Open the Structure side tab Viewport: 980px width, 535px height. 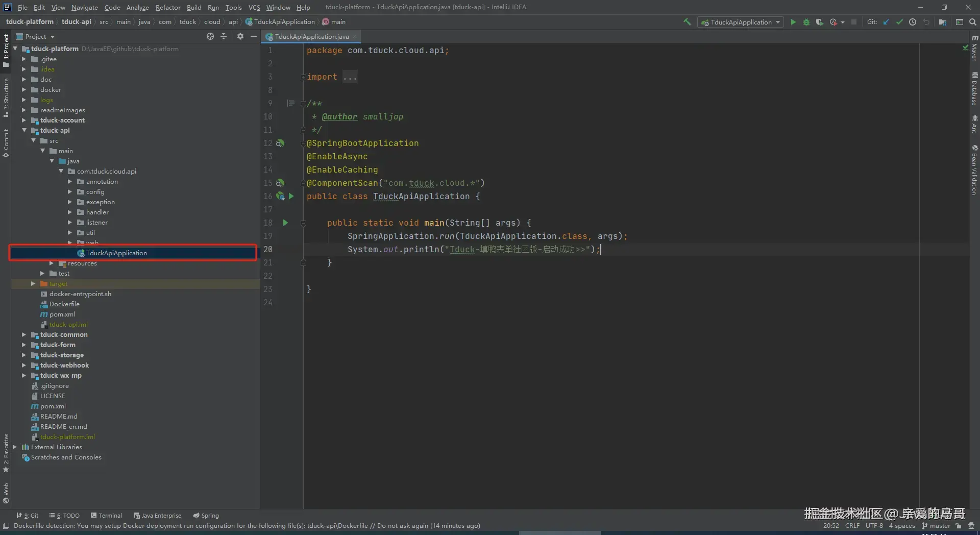[6, 97]
